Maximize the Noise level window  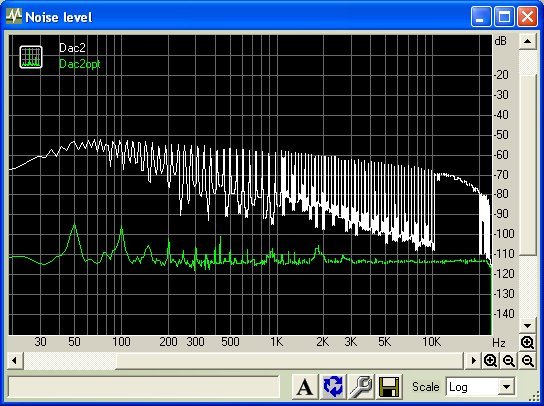tap(504, 16)
